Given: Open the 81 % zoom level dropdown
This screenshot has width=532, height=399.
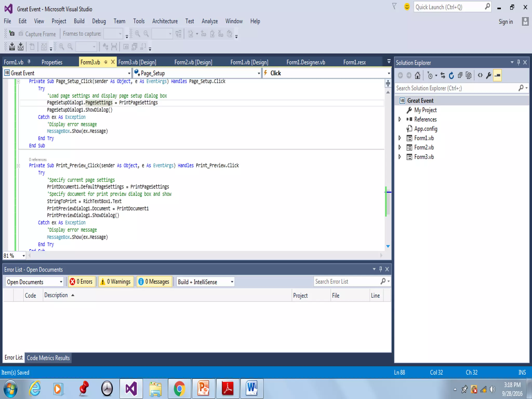Looking at the screenshot, I should tap(23, 256).
